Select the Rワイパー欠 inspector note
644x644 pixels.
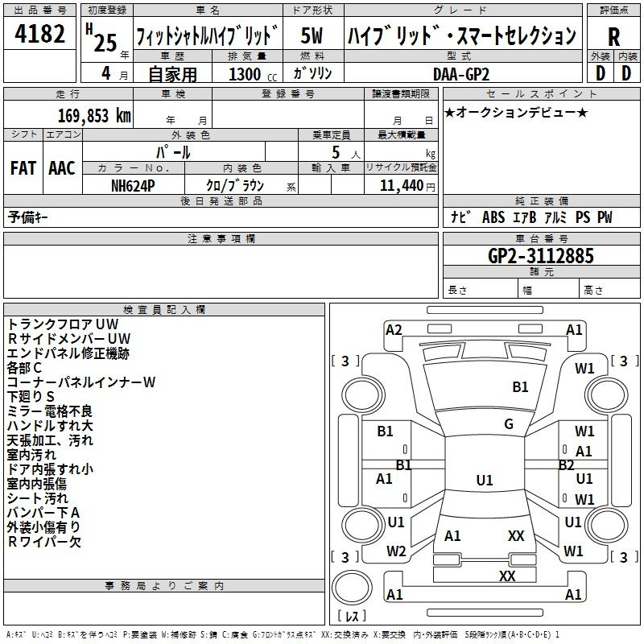44,542
